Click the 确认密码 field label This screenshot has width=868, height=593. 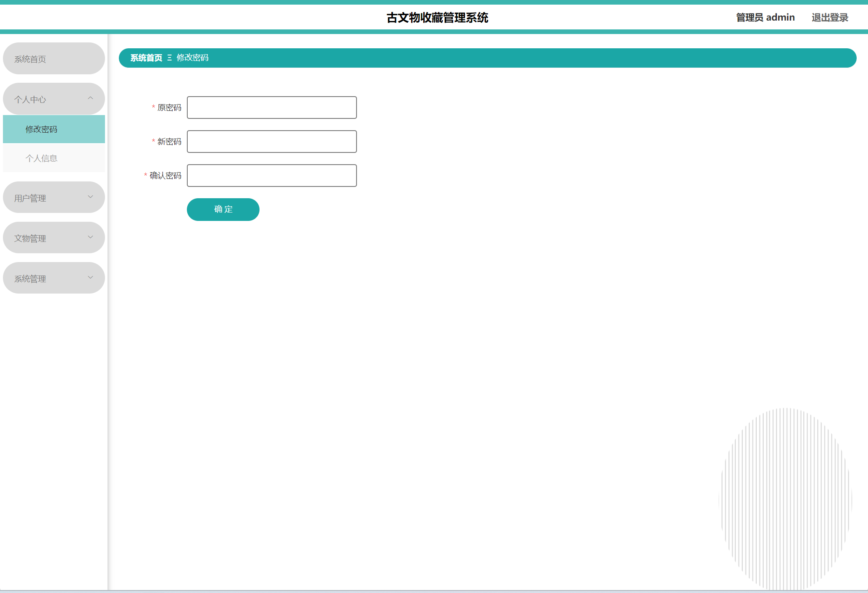point(165,176)
